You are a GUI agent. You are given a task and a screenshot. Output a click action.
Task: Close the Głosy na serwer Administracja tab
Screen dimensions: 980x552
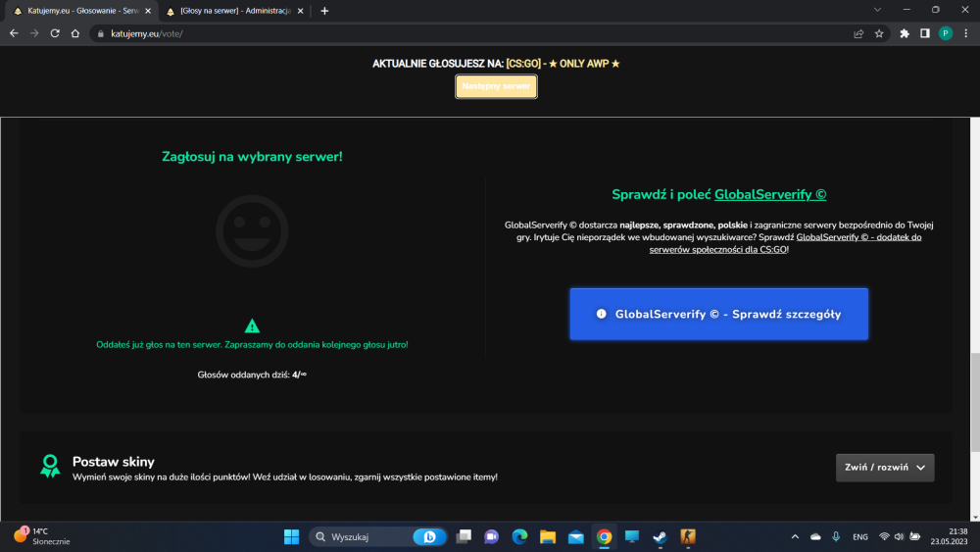[x=301, y=11]
